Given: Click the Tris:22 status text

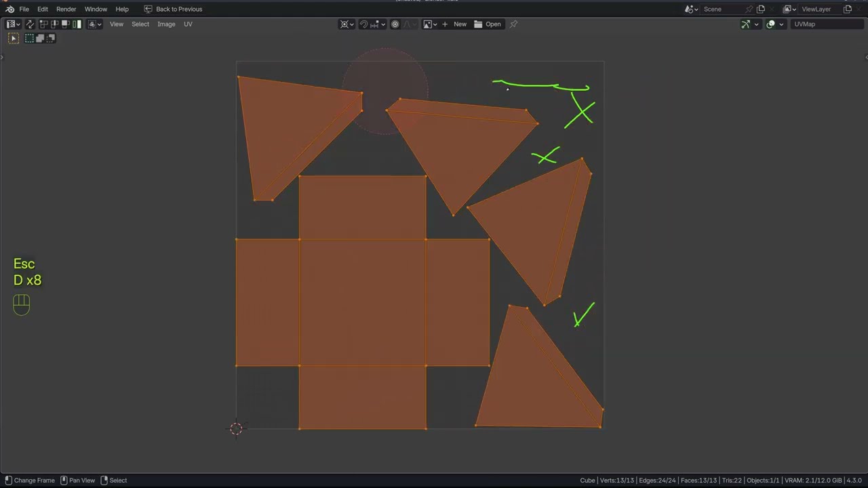Looking at the screenshot, I should (x=732, y=480).
